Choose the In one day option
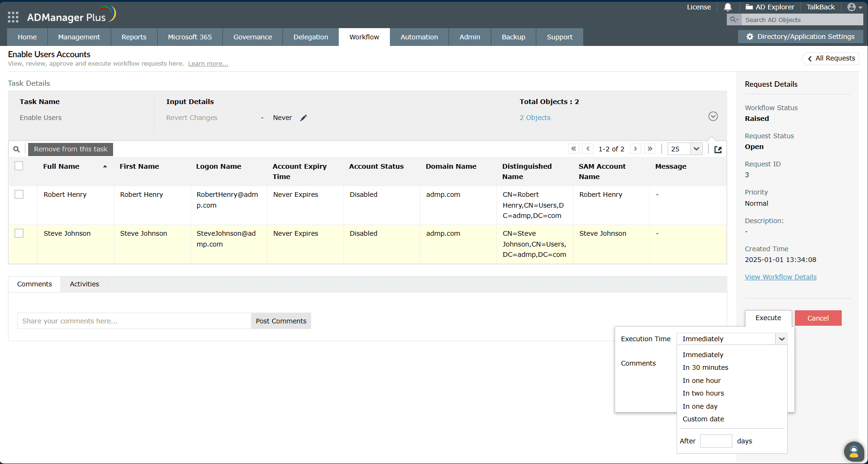 coord(700,406)
